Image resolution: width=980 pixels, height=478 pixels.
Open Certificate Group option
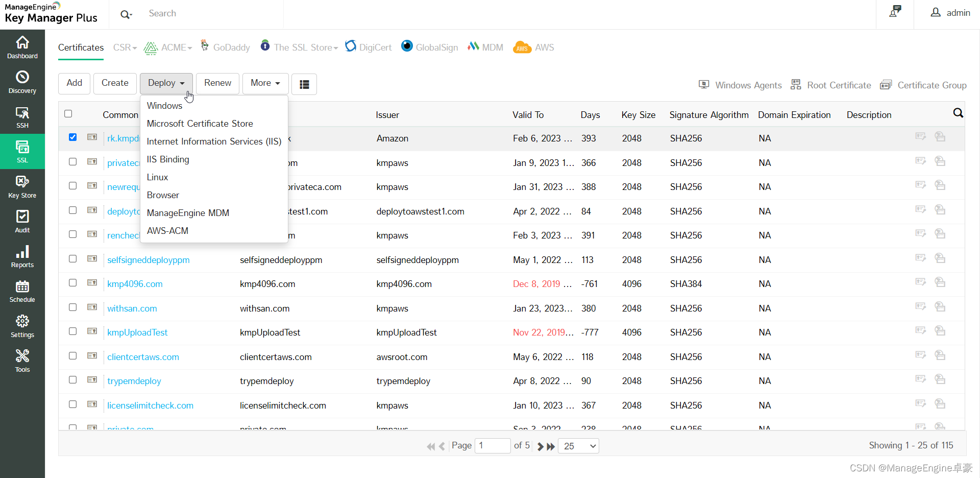(923, 85)
